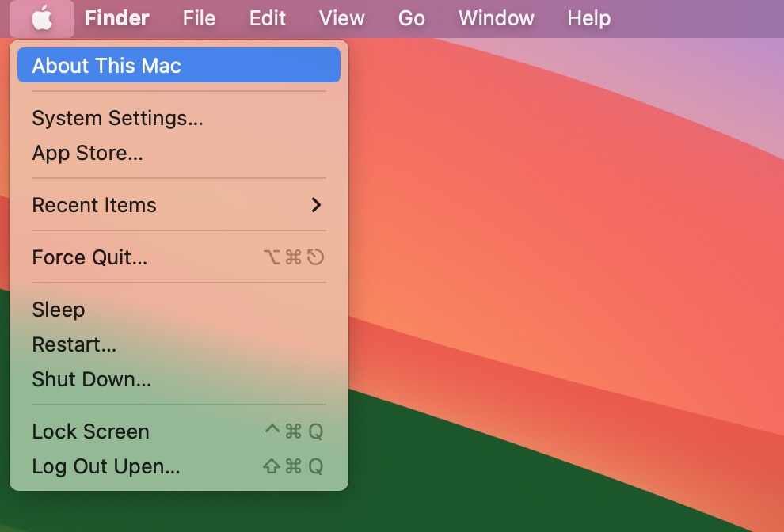Click the Apple logo menu icon

tap(42, 18)
